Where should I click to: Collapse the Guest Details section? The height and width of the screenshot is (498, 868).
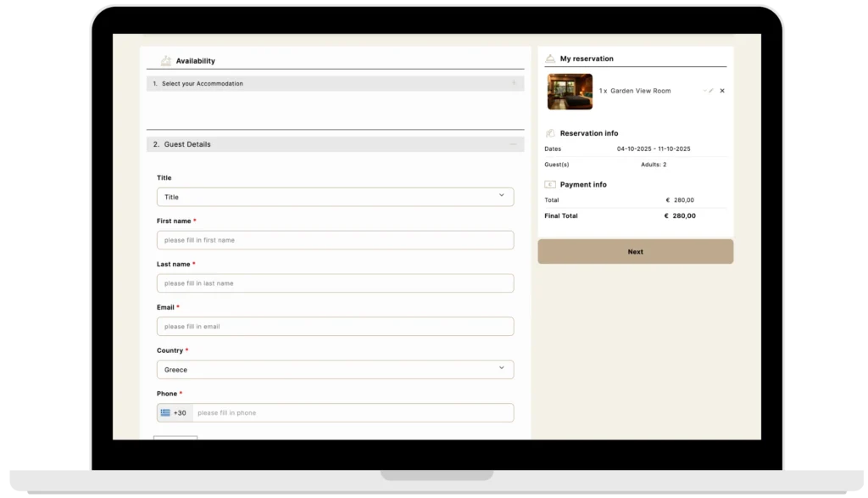tap(513, 144)
